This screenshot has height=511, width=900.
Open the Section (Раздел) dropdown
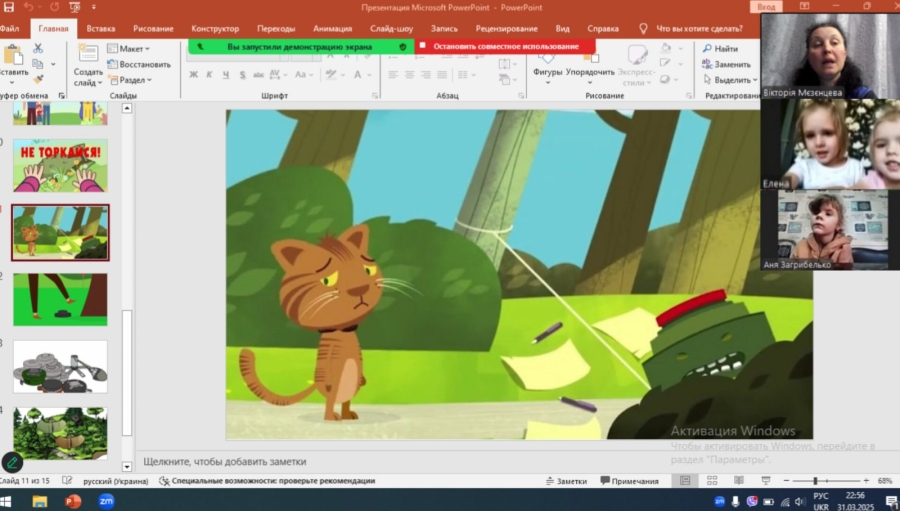pos(131,80)
